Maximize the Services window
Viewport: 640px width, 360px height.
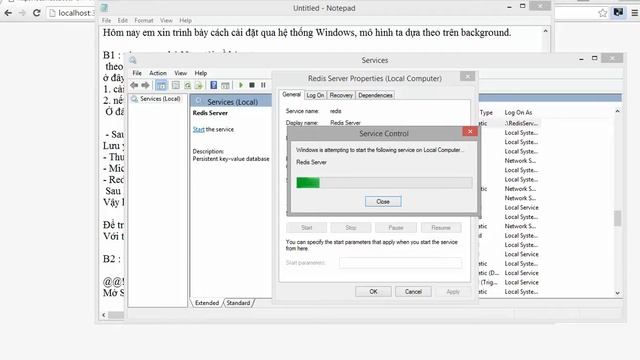(x=595, y=58)
